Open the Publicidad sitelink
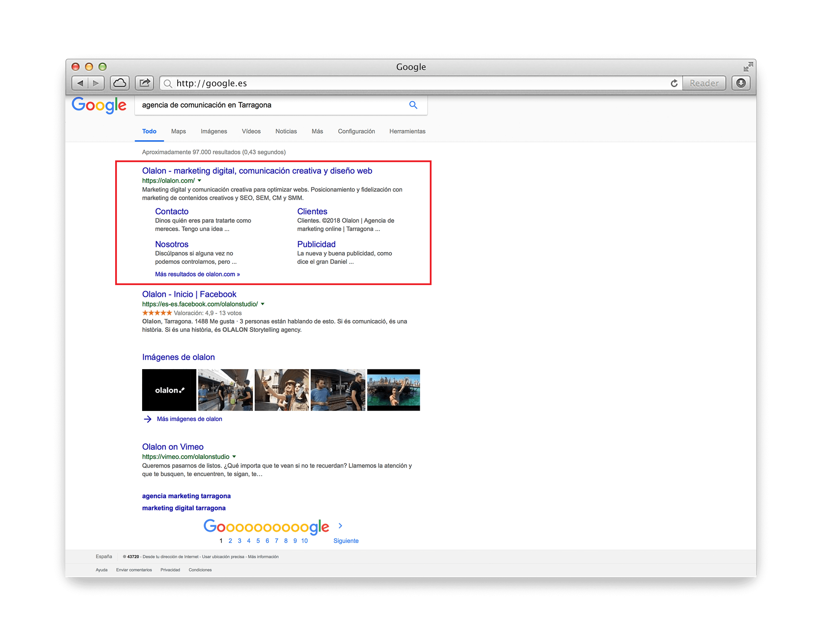 tap(316, 244)
